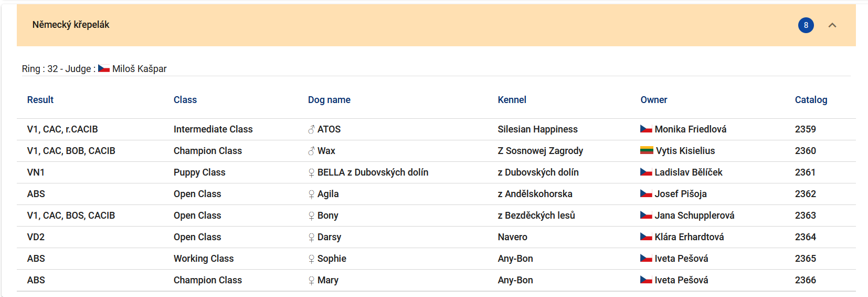The height and width of the screenshot is (297, 868).
Task: Open dog entry Bony
Action: click(327, 216)
